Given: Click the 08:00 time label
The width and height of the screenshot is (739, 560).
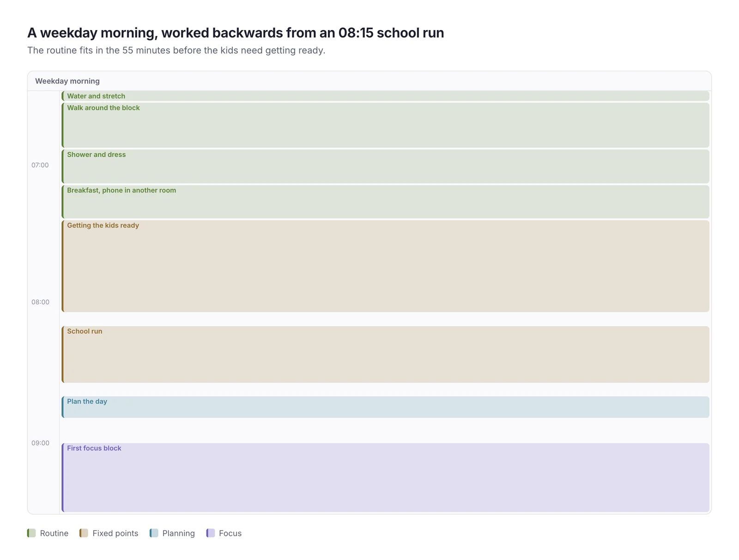Looking at the screenshot, I should pyautogui.click(x=40, y=302).
